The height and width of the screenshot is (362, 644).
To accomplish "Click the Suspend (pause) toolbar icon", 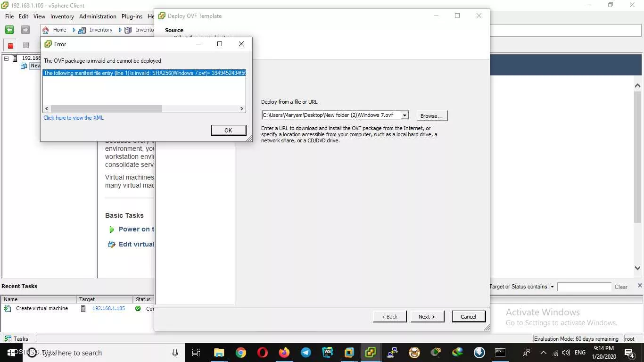I will pyautogui.click(x=26, y=46).
